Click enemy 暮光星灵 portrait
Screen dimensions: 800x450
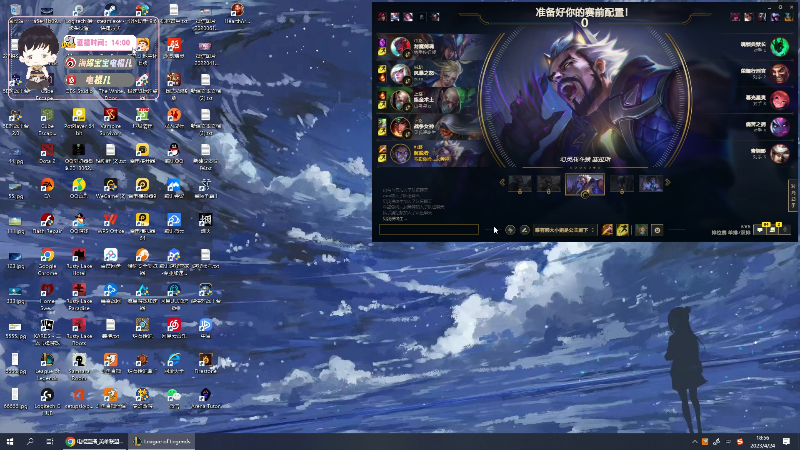click(x=780, y=100)
